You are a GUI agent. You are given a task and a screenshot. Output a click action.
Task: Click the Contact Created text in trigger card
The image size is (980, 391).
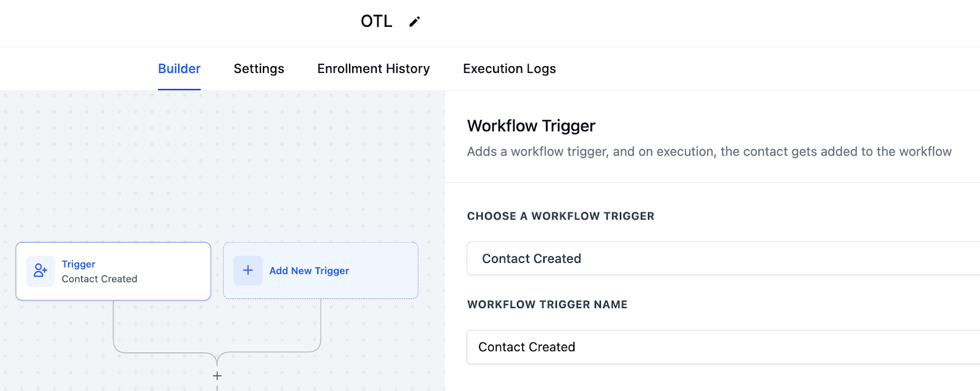[x=99, y=279]
